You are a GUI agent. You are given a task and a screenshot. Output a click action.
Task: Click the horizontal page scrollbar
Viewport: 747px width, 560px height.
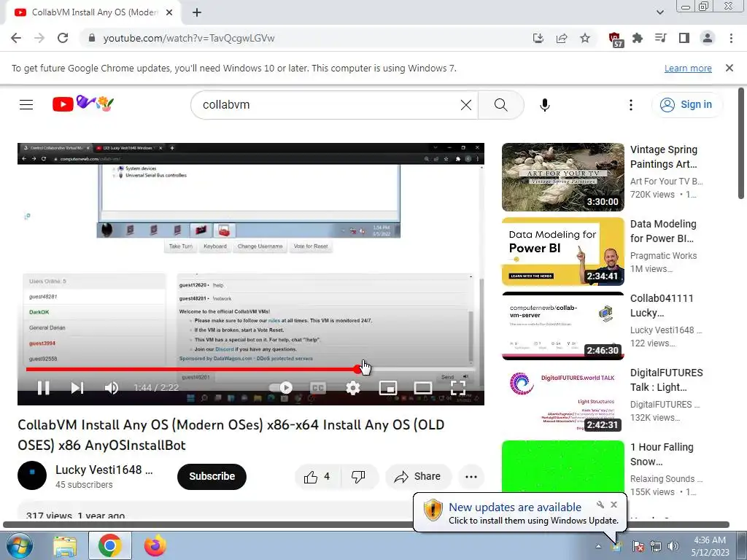pyautogui.click(x=366, y=524)
